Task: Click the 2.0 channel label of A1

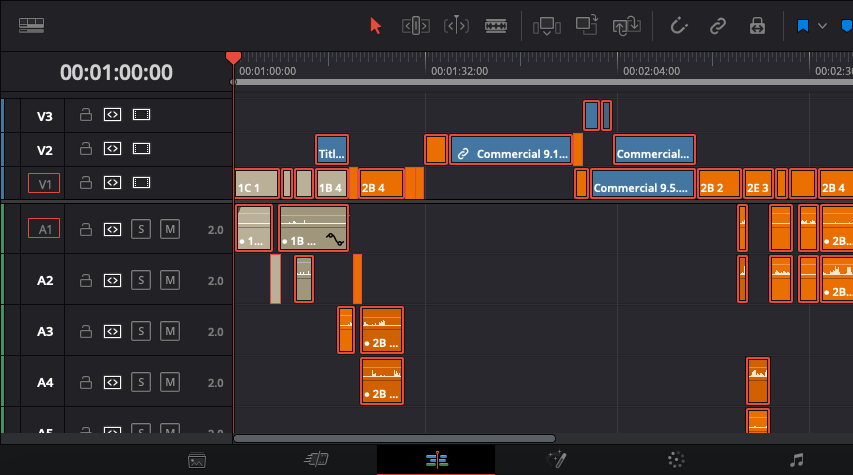Action: 215,230
